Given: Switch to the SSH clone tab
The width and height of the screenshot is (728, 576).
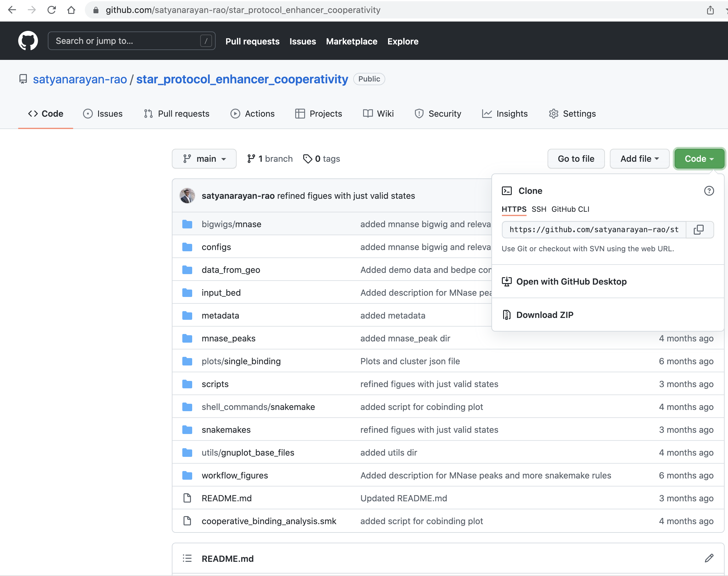Looking at the screenshot, I should (x=539, y=209).
